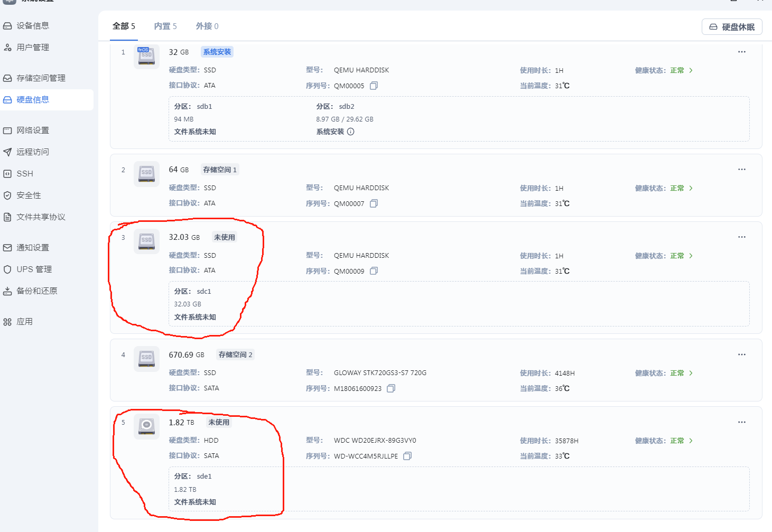This screenshot has width=772, height=532.
Task: Switch to the 外接 tab
Action: point(207,26)
